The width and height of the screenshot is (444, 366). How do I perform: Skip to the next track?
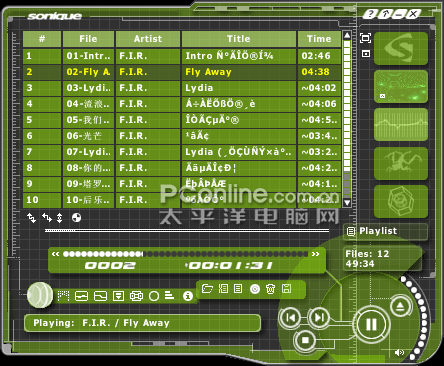[x=319, y=317]
